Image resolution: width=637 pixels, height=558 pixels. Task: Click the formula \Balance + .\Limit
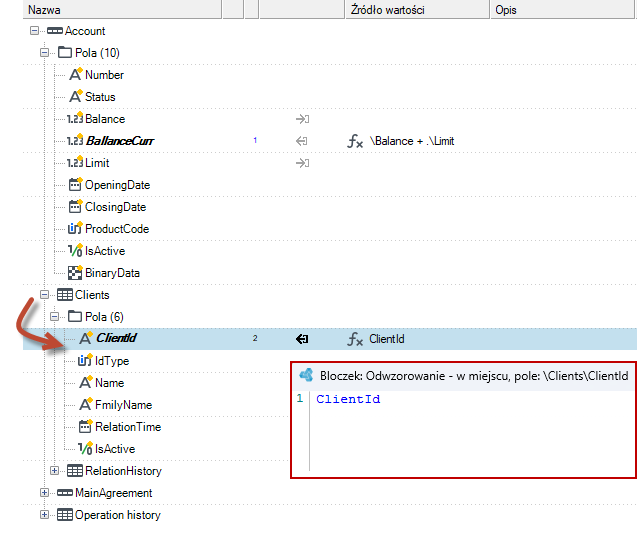point(412,141)
